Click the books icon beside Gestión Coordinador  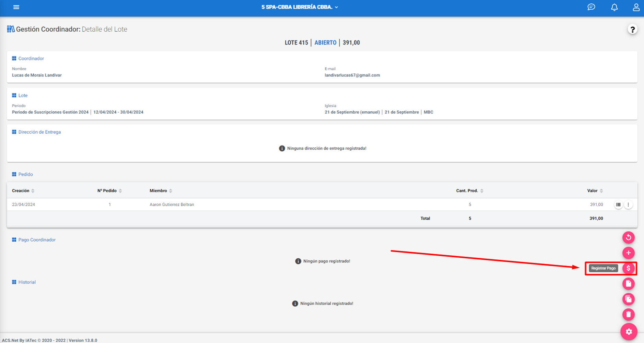(11, 29)
